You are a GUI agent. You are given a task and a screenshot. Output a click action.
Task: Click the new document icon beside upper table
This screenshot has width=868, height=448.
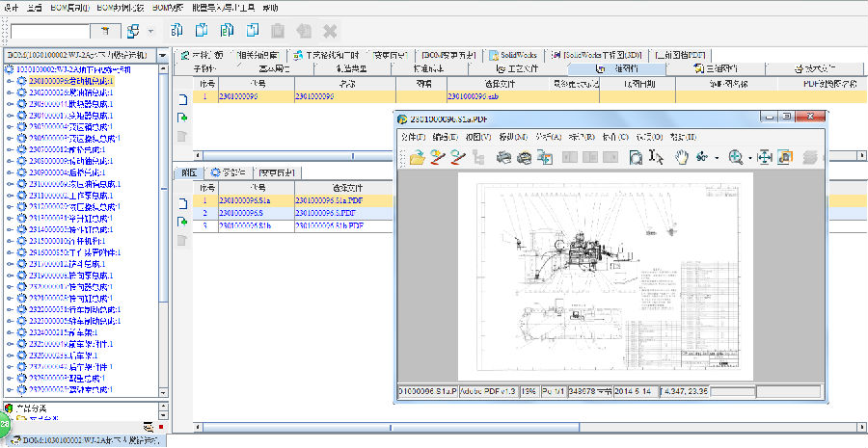pos(181,99)
